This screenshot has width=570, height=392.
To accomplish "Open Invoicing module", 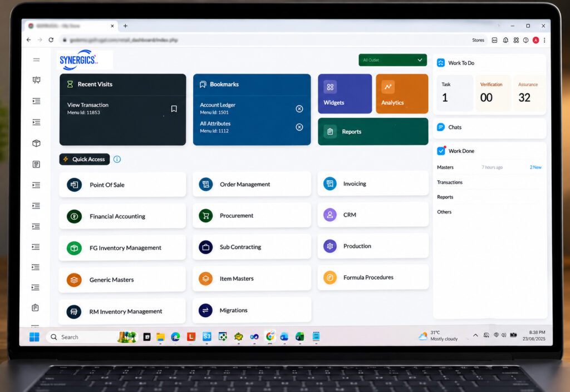I will [373, 183].
